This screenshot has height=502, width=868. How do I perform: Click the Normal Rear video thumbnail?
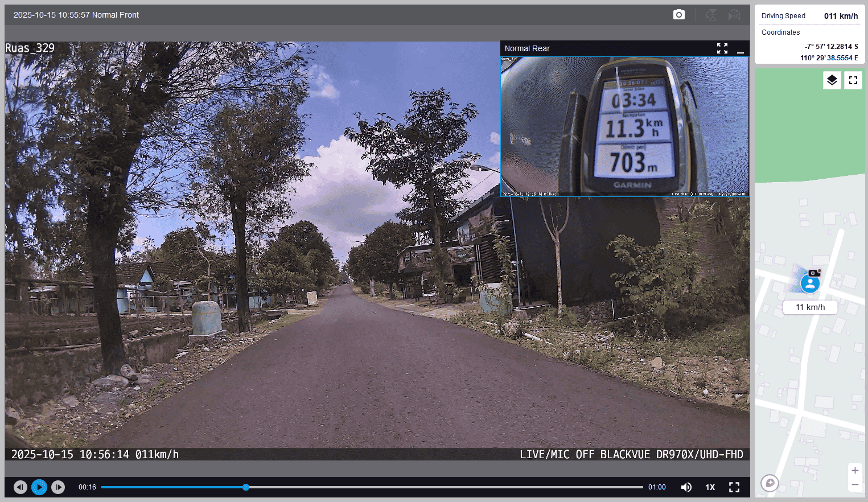click(x=624, y=125)
